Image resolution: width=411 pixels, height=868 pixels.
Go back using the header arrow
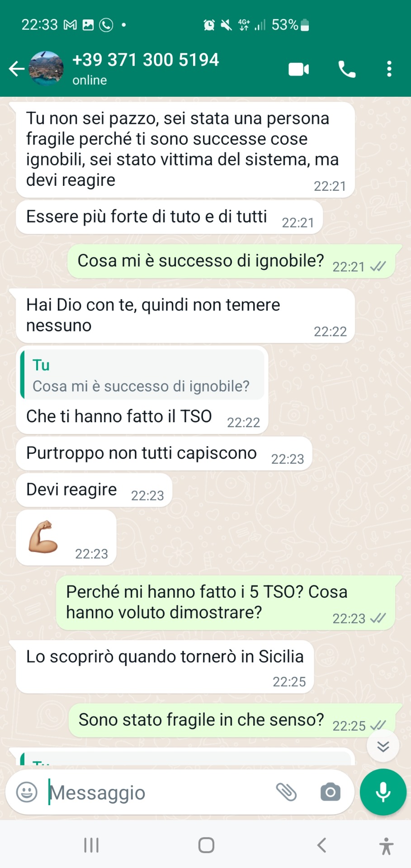click(x=17, y=69)
